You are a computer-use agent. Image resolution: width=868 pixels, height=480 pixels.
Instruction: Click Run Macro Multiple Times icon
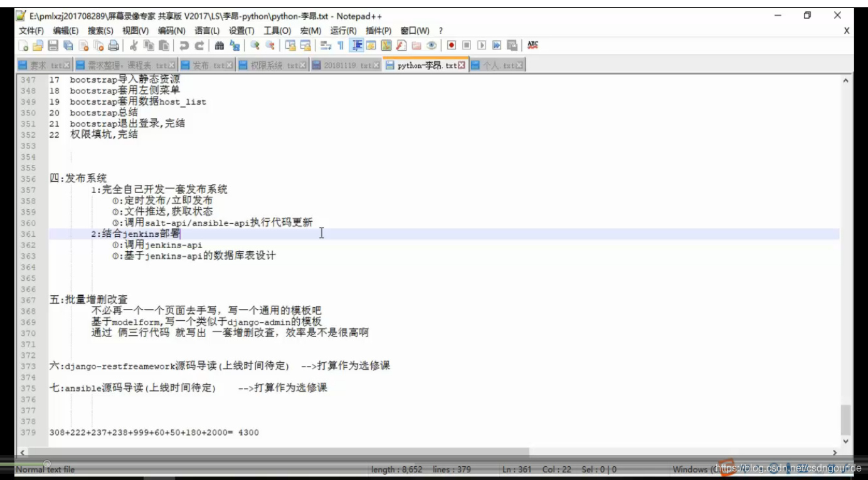tap(497, 45)
